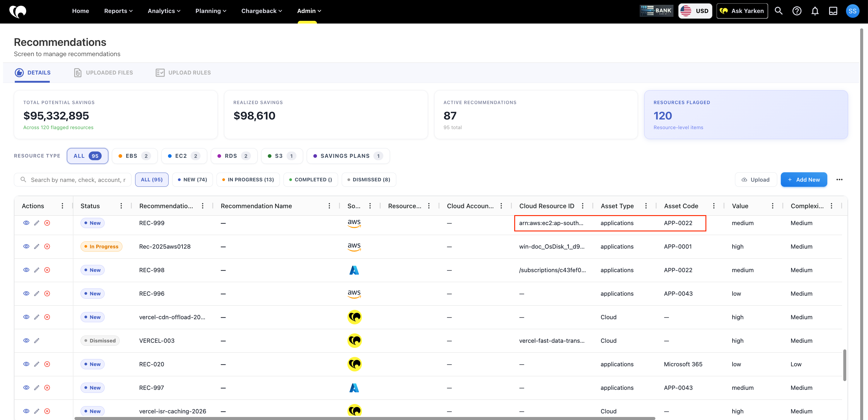Image resolution: width=868 pixels, height=420 pixels.
Task: Switch to the Upload Rules tab
Action: [183, 72]
